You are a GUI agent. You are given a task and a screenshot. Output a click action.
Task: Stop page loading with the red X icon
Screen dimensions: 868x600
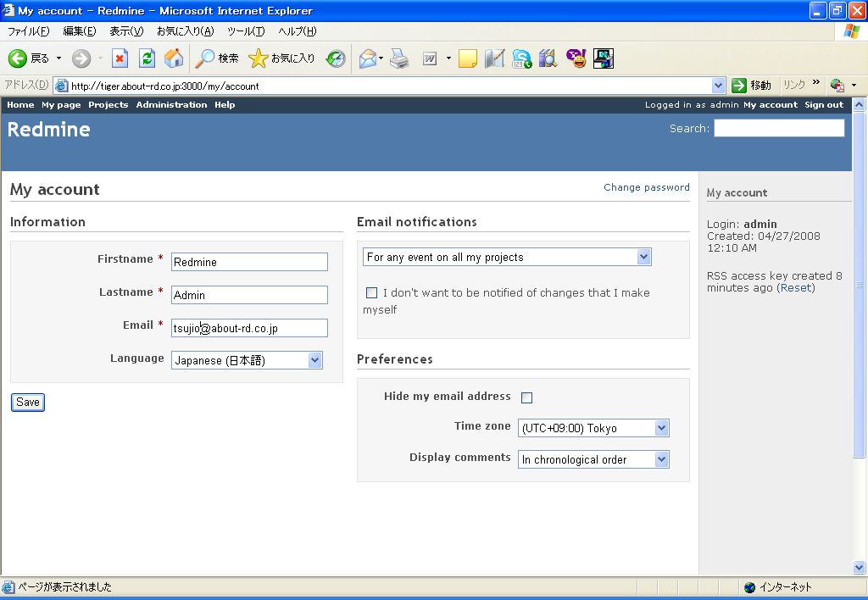tap(120, 58)
